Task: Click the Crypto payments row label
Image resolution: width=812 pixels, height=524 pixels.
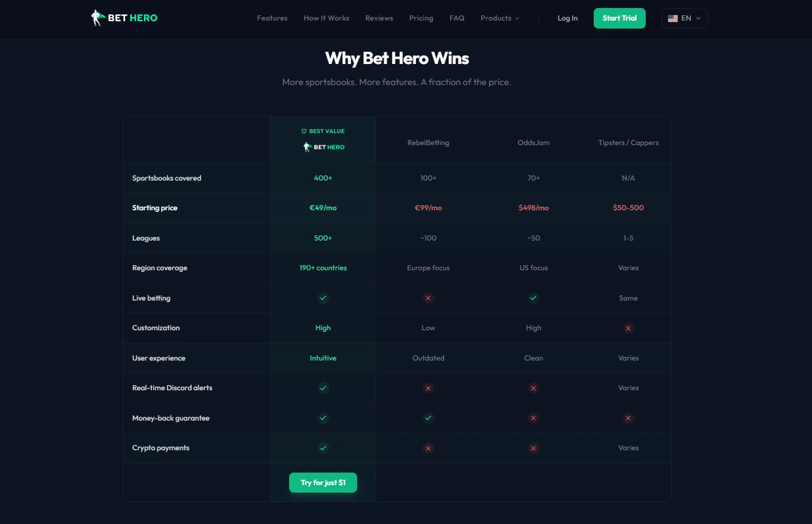Action: pos(161,448)
